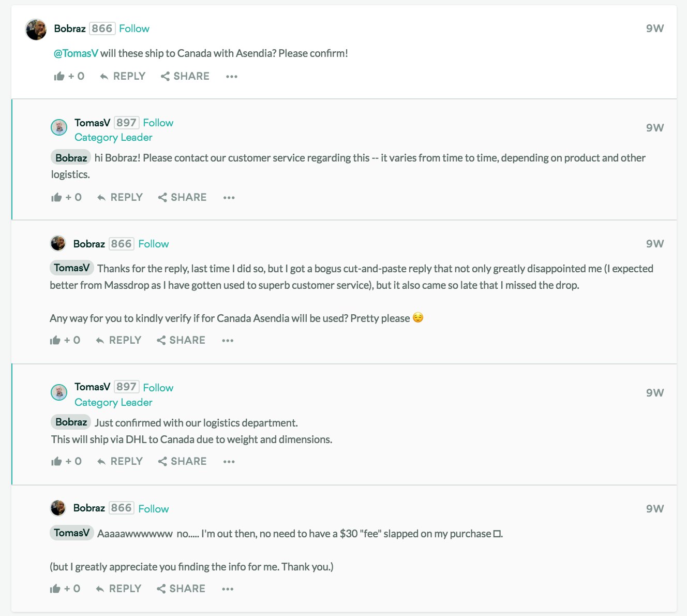Share Bobraz's "Thanks for the reply" comment

tap(181, 341)
